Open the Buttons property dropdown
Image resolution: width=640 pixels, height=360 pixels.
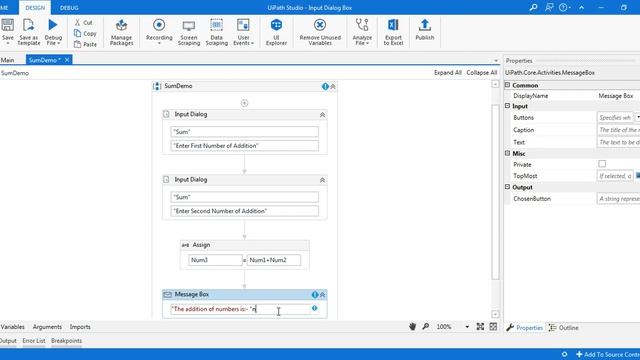[x=637, y=118]
